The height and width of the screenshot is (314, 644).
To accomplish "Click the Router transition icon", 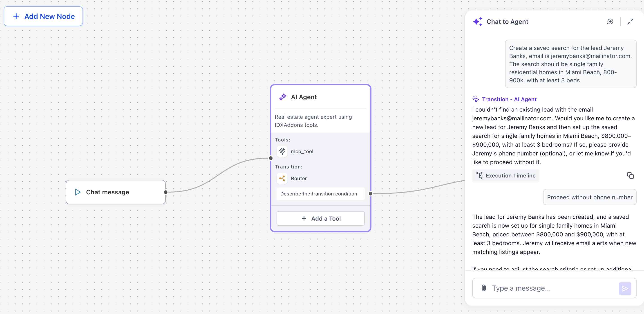I will (x=282, y=178).
